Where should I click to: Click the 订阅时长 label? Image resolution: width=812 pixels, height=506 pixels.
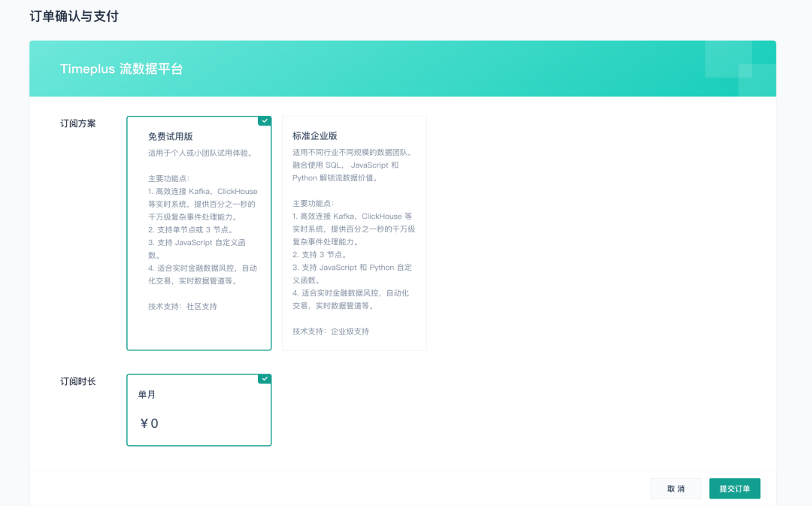(77, 381)
